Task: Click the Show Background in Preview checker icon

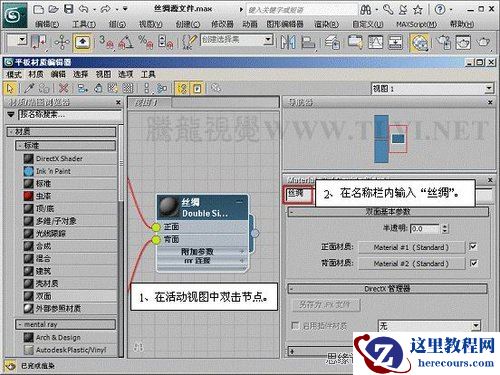Action: click(x=128, y=88)
